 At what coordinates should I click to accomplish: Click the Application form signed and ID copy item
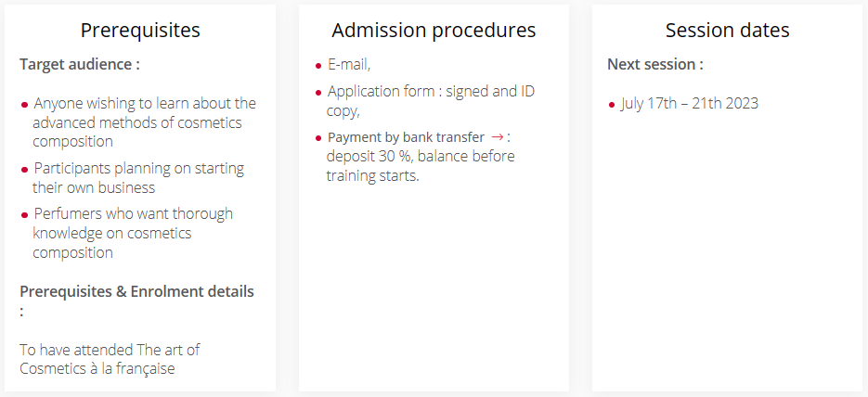(x=431, y=100)
